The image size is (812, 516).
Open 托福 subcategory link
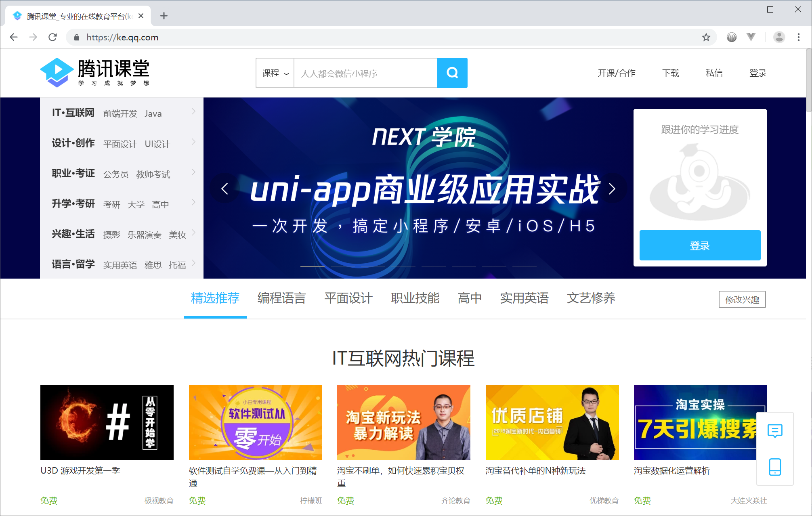(x=177, y=265)
